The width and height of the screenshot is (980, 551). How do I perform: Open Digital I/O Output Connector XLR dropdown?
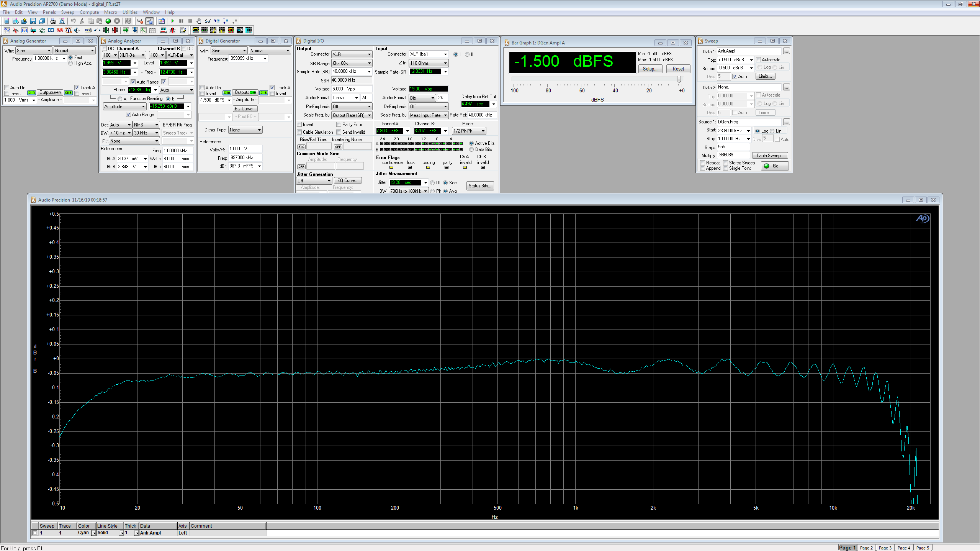coord(352,54)
